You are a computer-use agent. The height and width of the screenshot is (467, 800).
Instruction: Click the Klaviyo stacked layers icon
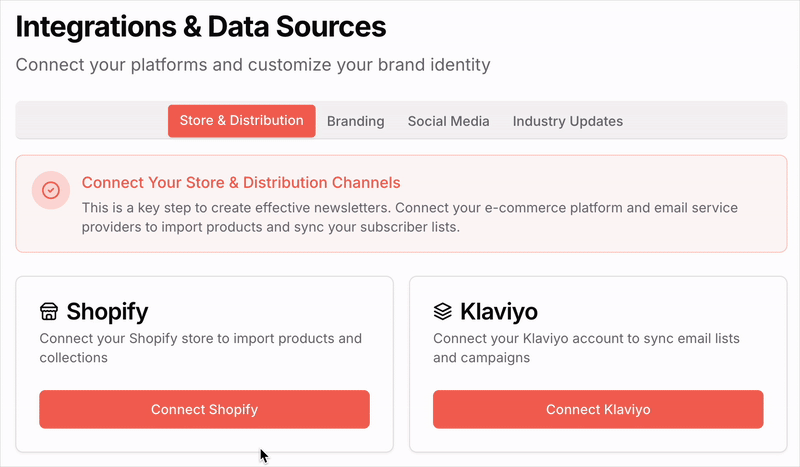tap(442, 311)
